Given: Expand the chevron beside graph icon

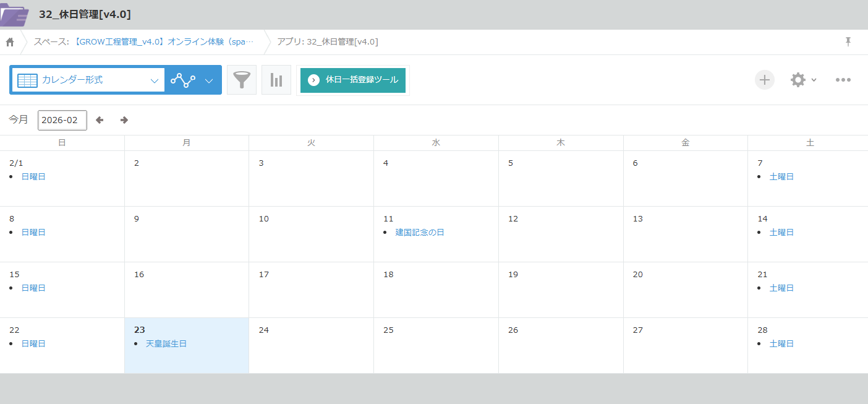Looking at the screenshot, I should (x=209, y=80).
